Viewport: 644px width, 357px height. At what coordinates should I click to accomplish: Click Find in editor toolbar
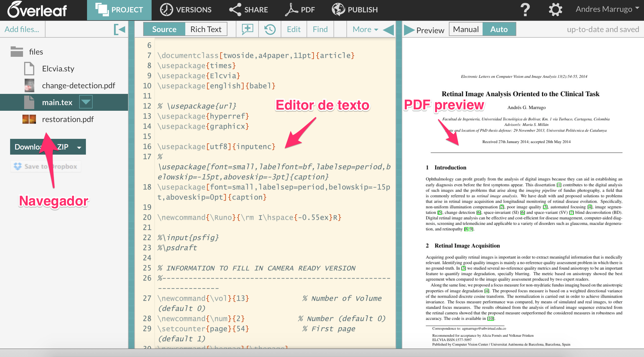(320, 29)
